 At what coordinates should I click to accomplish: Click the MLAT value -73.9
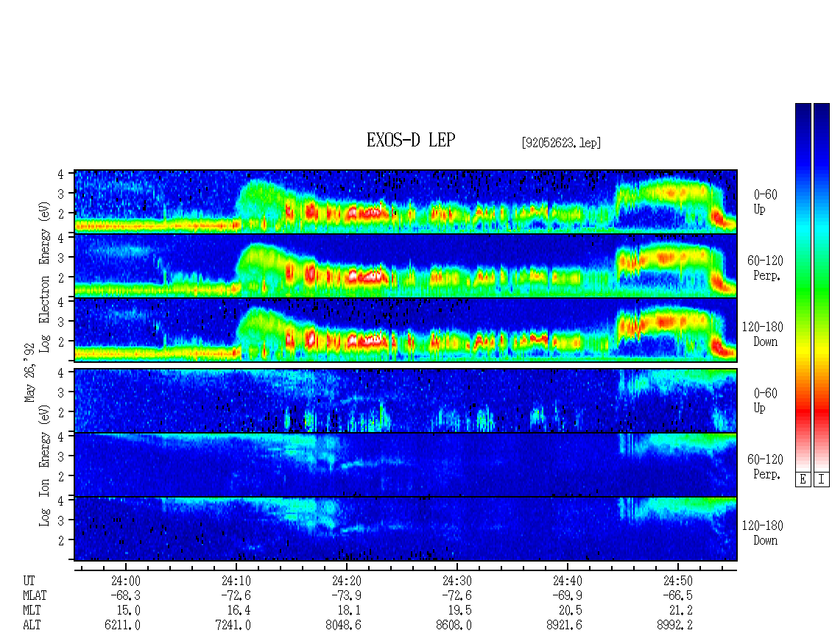347,595
